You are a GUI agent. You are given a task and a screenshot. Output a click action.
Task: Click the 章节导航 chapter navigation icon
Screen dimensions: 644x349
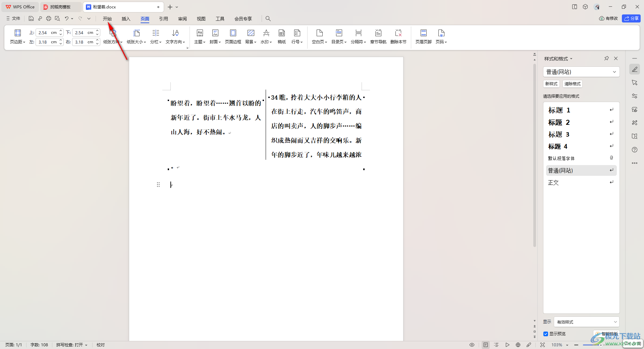[378, 37]
